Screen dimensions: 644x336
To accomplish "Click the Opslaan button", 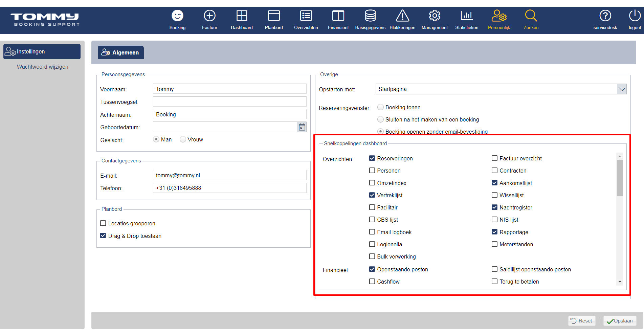I will (620, 321).
